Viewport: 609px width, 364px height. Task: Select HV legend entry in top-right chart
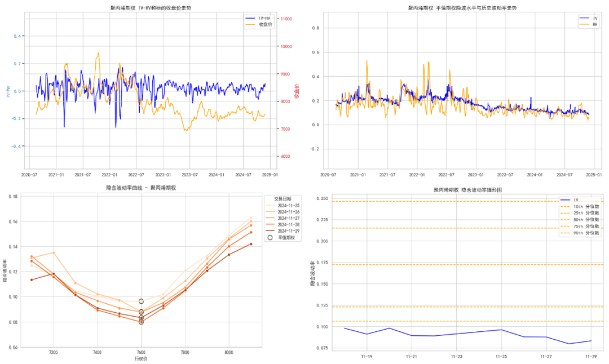pos(589,24)
